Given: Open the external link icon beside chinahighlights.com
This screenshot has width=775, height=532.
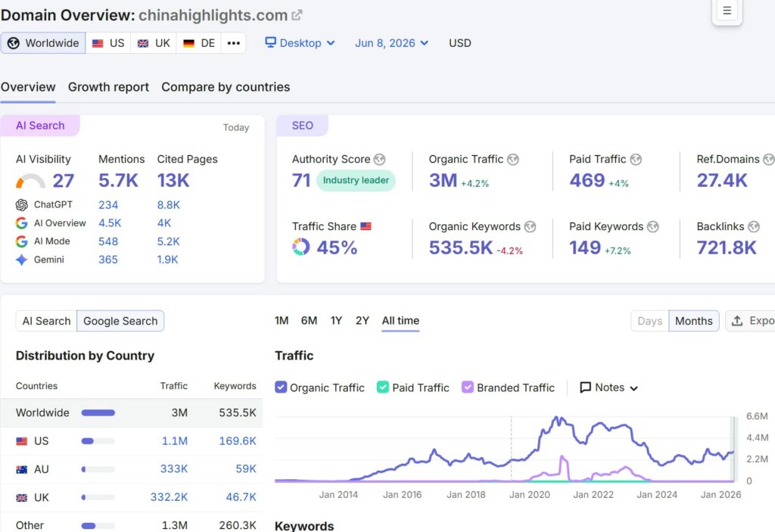Looking at the screenshot, I should [x=297, y=15].
